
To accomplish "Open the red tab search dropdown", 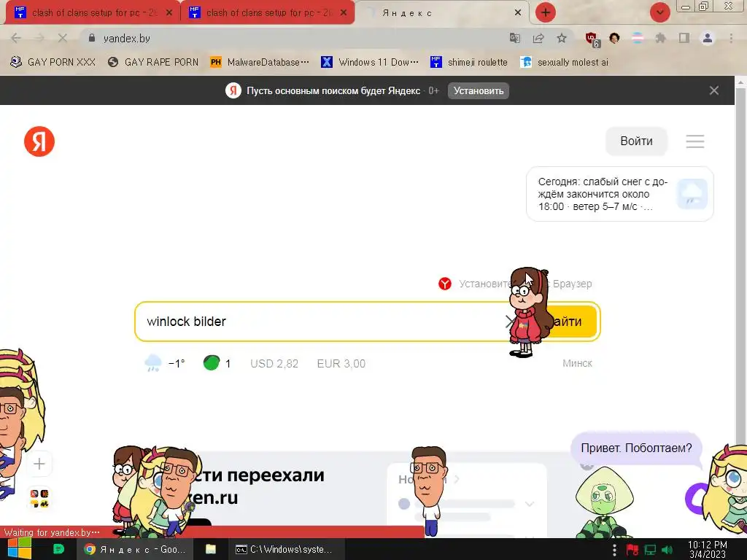I will (x=659, y=12).
